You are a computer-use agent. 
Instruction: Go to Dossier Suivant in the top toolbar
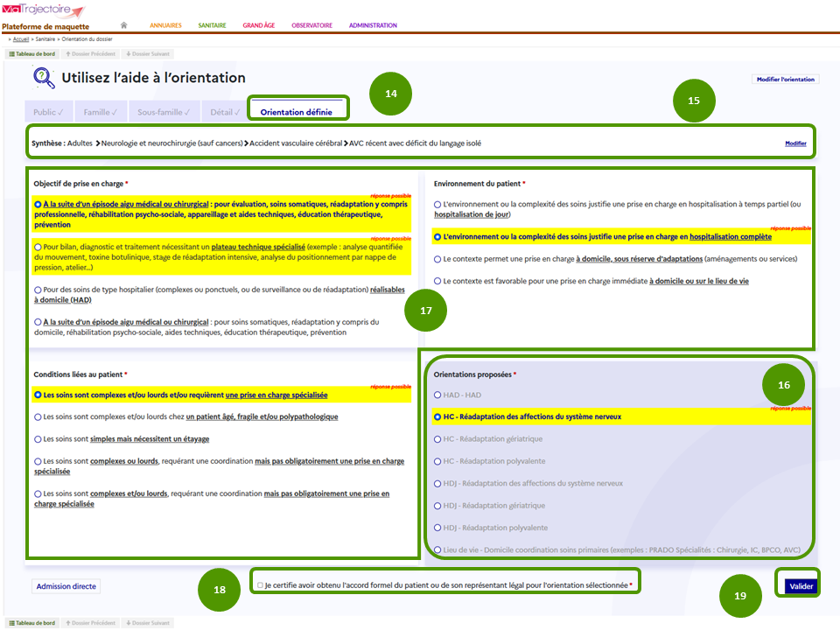[x=148, y=53]
